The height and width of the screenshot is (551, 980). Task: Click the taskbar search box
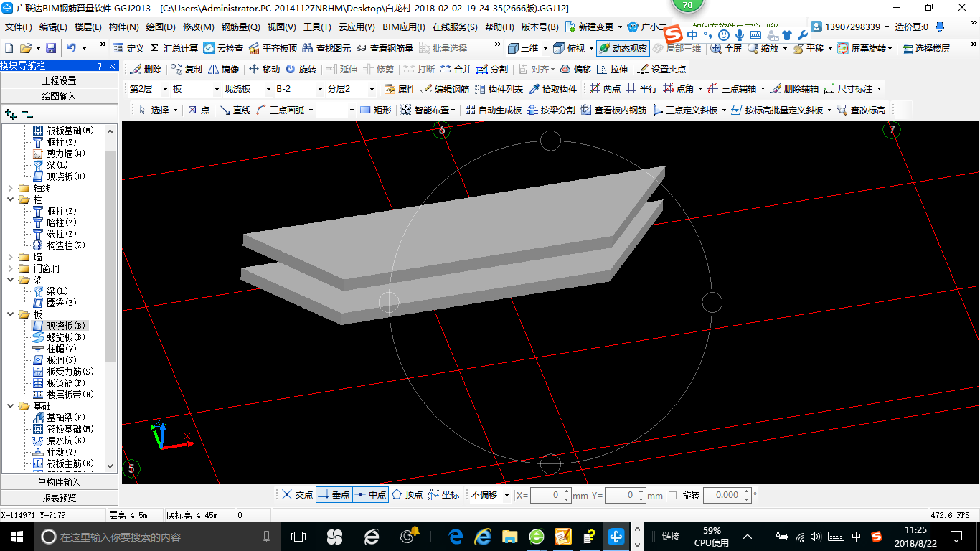click(x=156, y=537)
